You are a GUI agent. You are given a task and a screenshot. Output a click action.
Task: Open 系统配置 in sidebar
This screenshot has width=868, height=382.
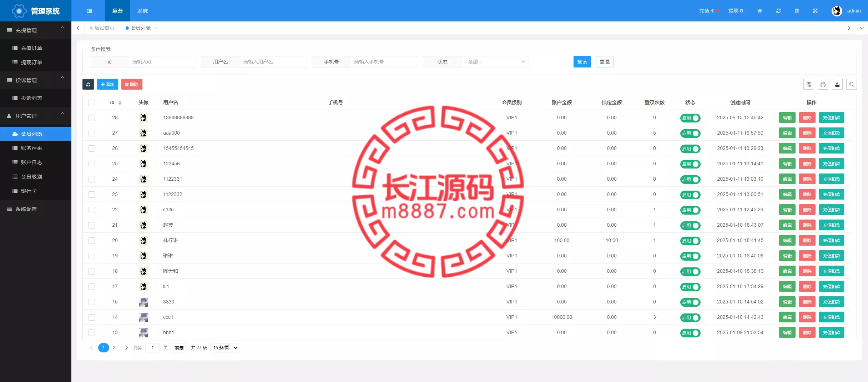[36, 209]
